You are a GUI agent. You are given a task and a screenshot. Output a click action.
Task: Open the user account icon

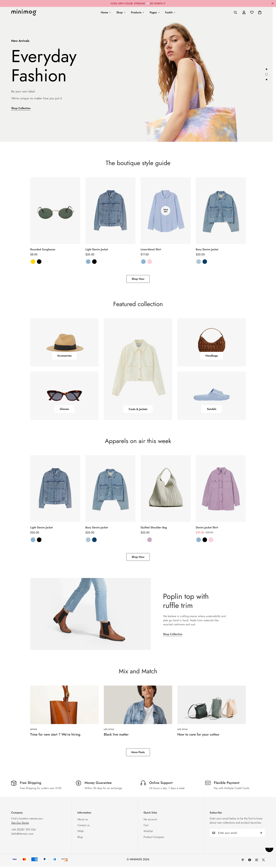[244, 13]
